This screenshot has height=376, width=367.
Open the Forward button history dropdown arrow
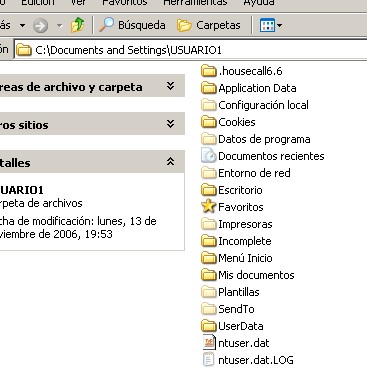(x=59, y=25)
